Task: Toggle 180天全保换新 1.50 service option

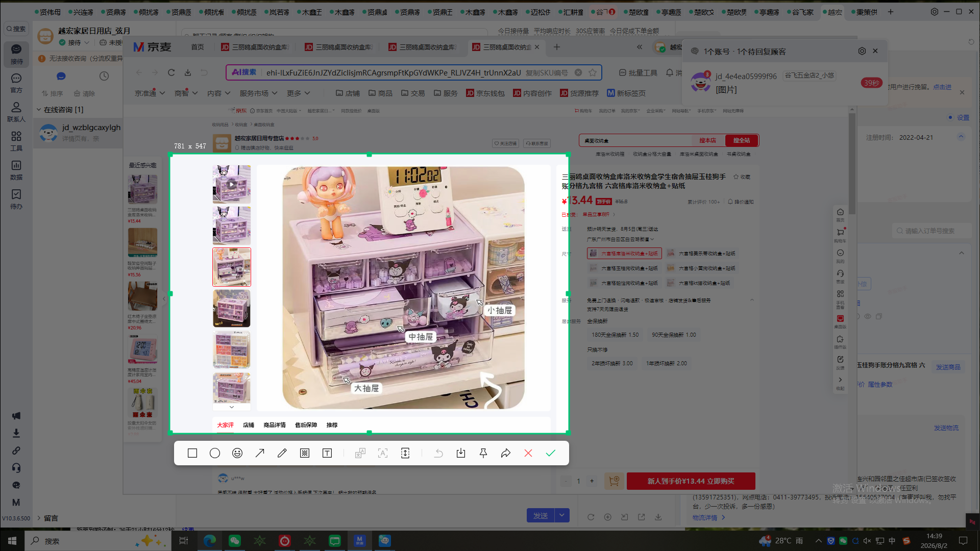Action: click(615, 335)
